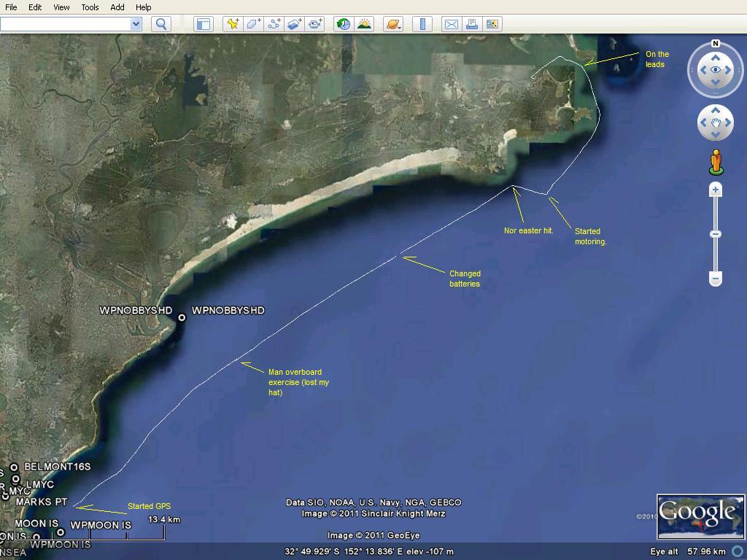
Task: Open the View menu
Action: [61, 7]
